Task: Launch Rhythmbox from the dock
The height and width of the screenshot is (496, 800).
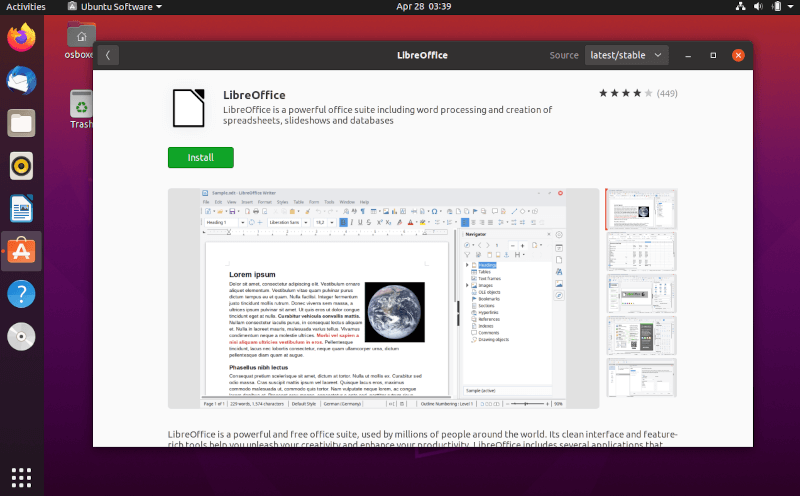Action: pos(21,166)
